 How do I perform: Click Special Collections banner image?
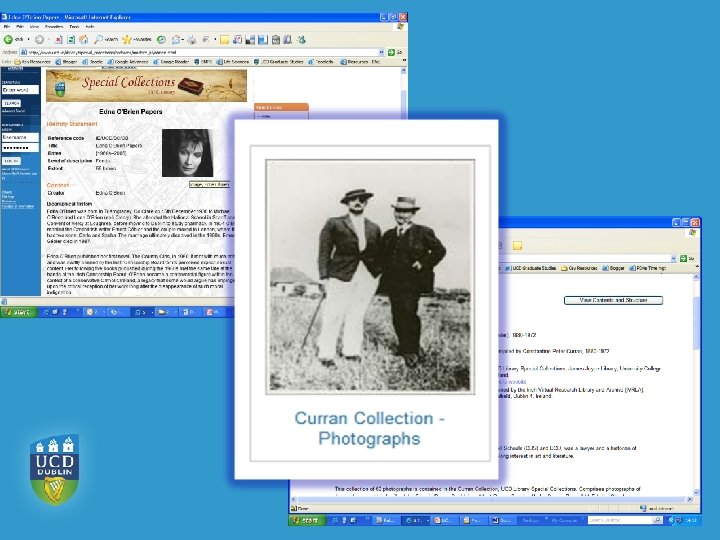click(x=146, y=85)
